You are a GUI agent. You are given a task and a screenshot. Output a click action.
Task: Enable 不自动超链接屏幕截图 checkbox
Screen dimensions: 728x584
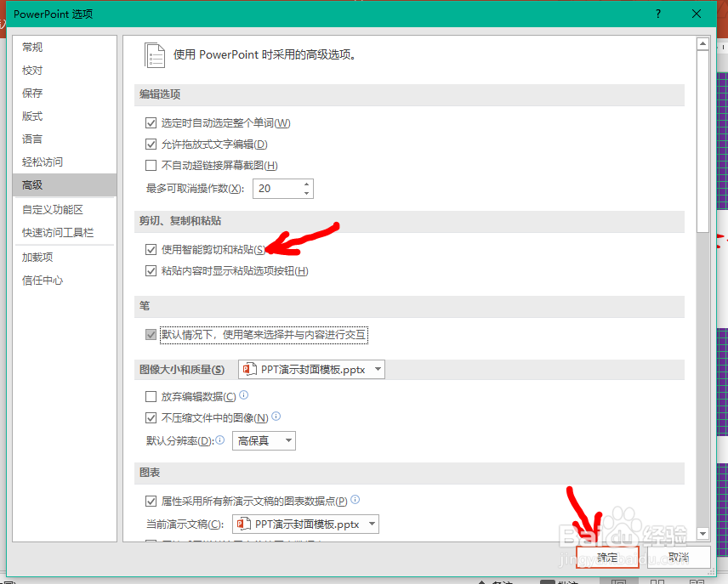151,165
